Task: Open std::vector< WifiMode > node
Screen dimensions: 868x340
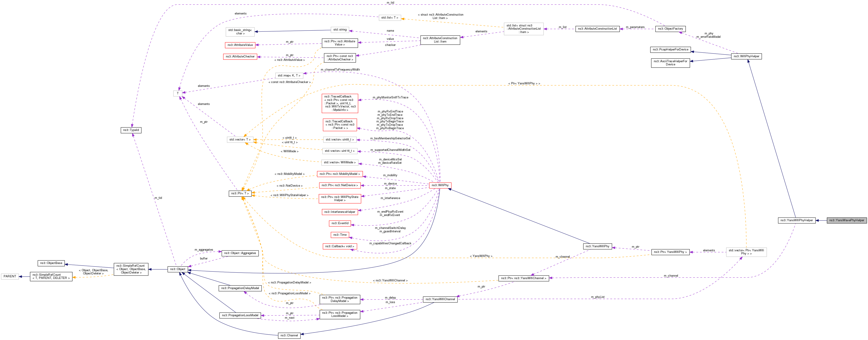Action: point(340,163)
